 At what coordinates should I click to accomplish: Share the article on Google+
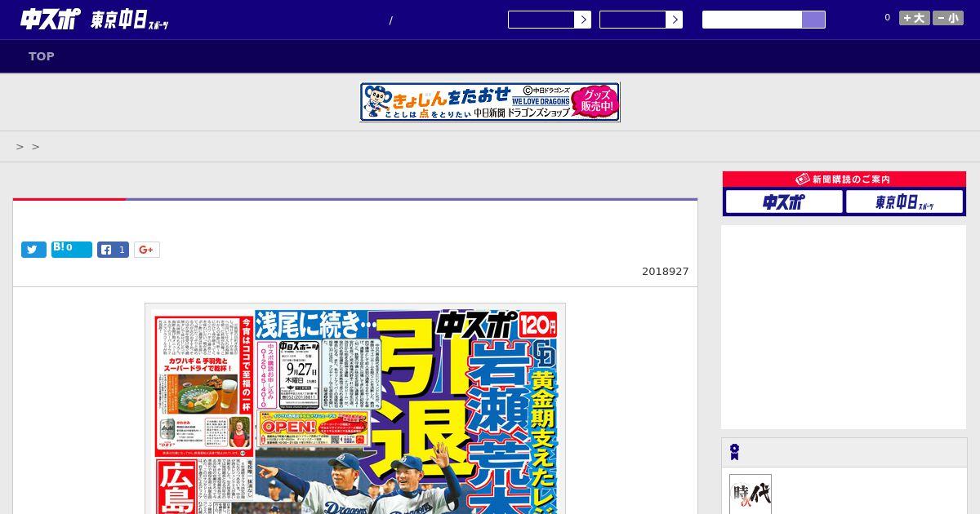147,250
